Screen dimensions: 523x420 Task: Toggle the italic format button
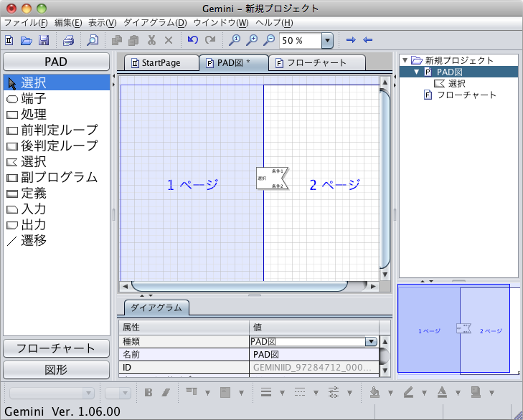point(166,392)
